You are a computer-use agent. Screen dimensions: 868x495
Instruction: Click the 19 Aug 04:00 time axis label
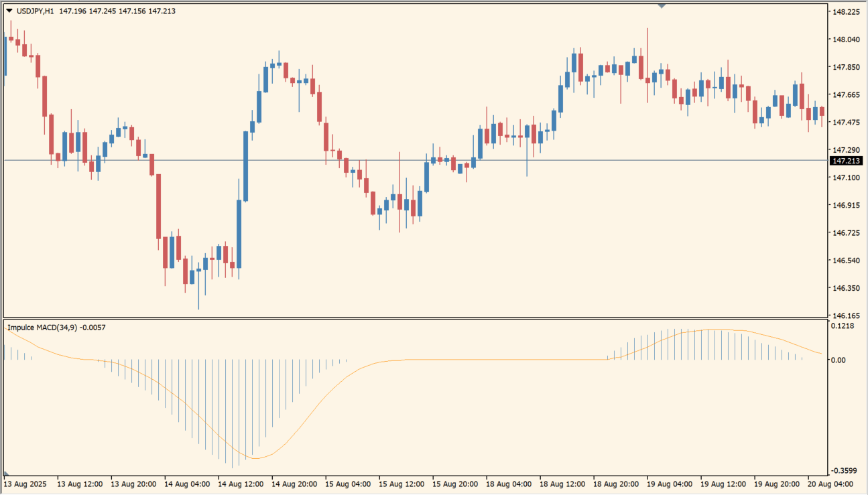tap(668, 484)
